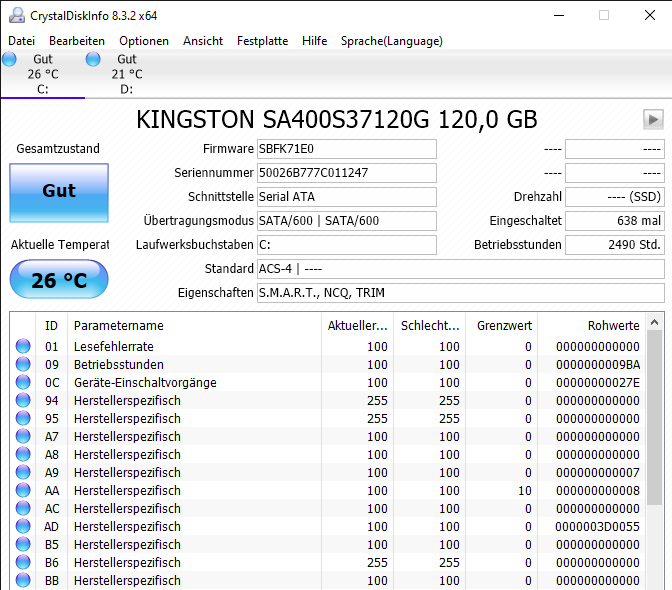The image size is (672, 590).
Task: Click the status orb for attribute 09
Action: (x=23, y=364)
